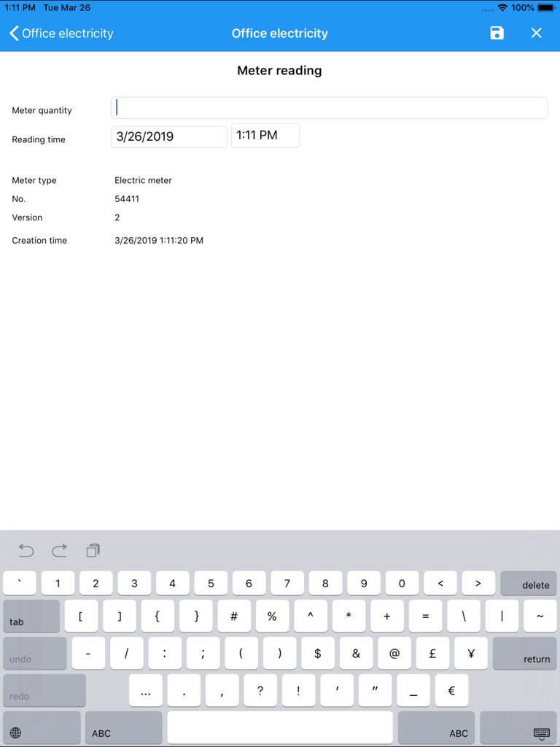This screenshot has width=560, height=747.
Task: Open the reading time field 1:11 PM
Action: pyautogui.click(x=265, y=135)
